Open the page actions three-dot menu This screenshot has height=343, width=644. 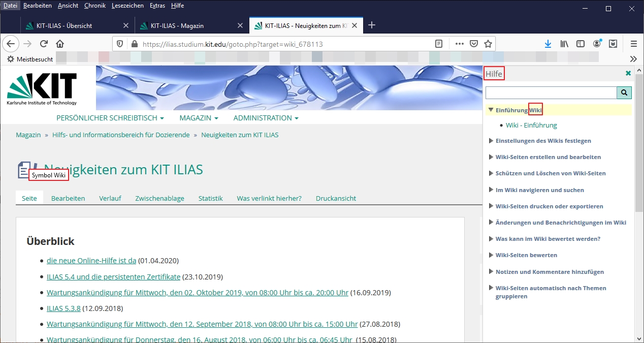click(x=460, y=44)
